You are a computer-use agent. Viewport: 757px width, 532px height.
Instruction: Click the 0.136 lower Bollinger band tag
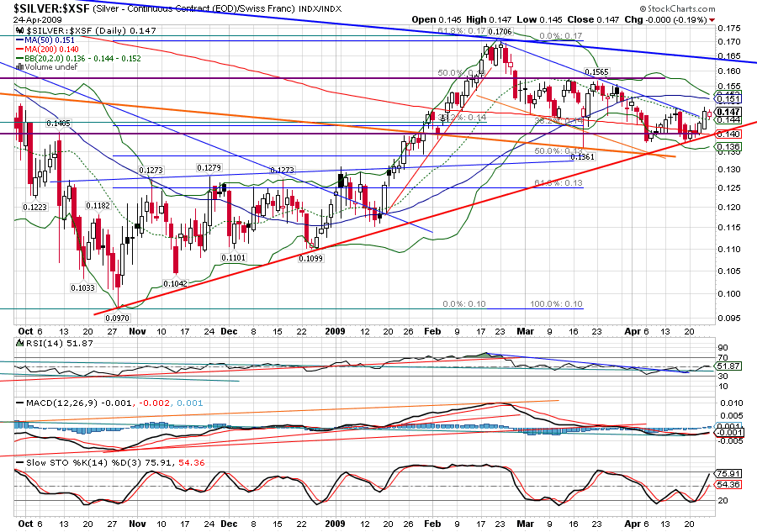click(x=728, y=147)
